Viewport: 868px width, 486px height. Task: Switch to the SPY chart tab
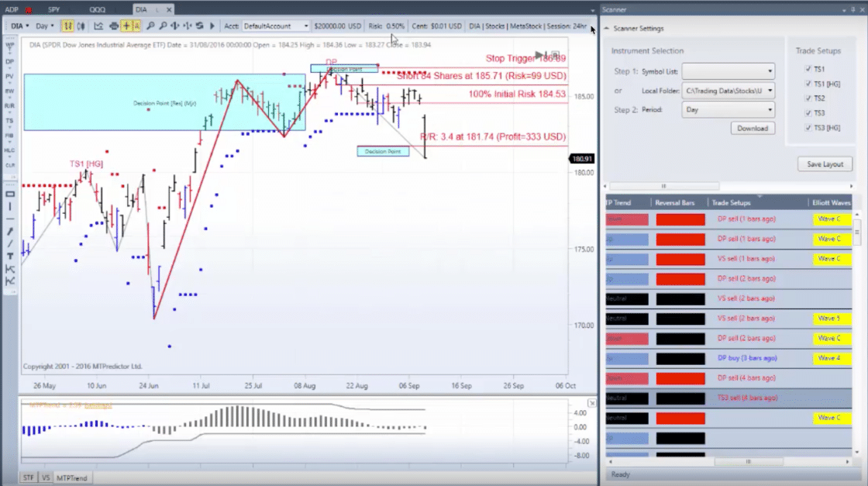tap(53, 9)
